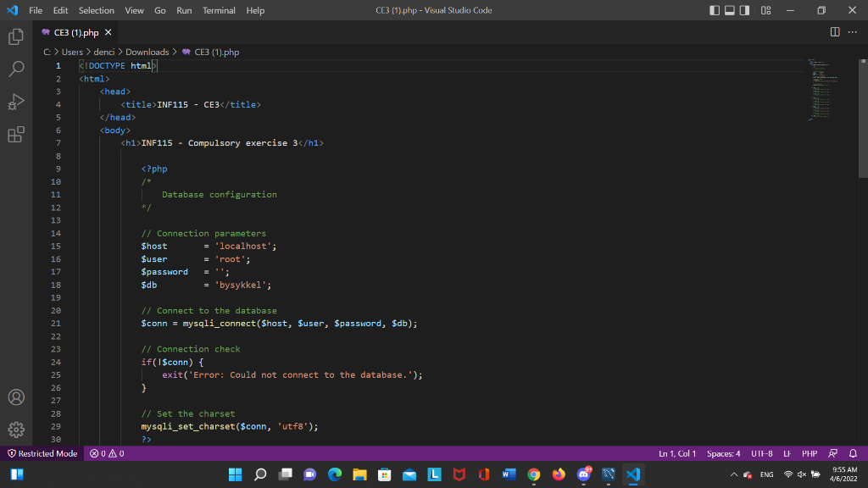Close the CE3 (1).php tab
Image resolution: width=868 pixels, height=488 pixels.
(108, 32)
